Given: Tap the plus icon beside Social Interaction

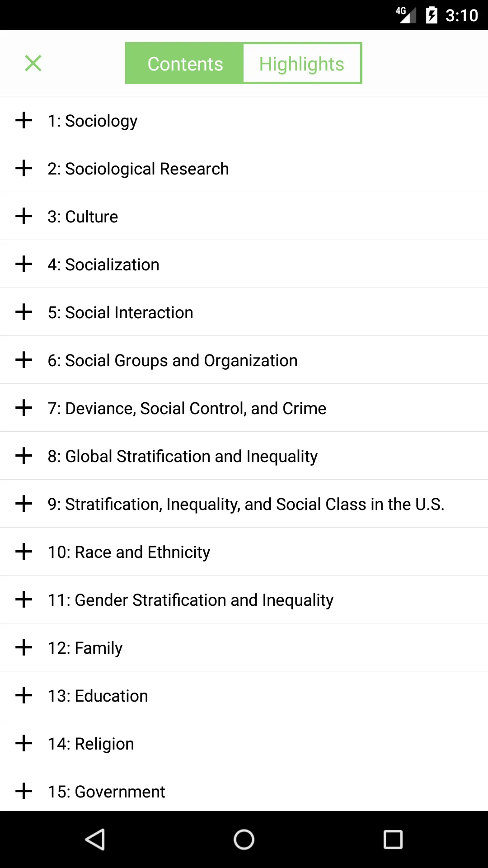Looking at the screenshot, I should click(24, 312).
